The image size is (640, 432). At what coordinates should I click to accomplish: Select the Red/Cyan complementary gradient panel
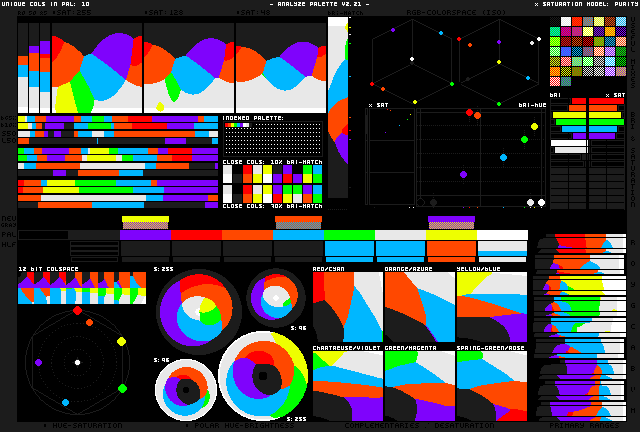point(347,307)
